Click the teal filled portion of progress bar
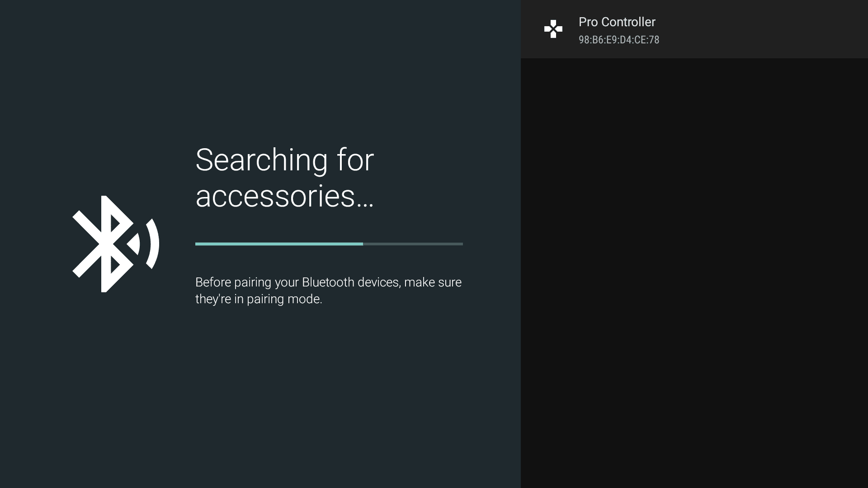The width and height of the screenshot is (868, 488). 278,244
